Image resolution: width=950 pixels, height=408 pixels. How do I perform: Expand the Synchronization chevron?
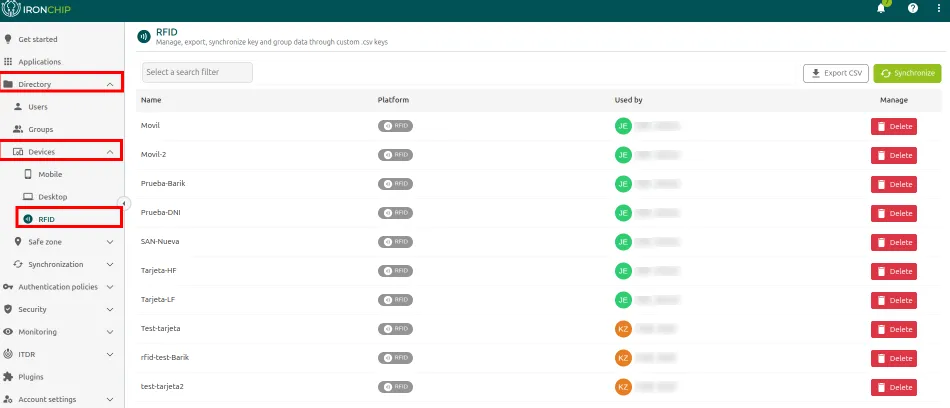pyautogui.click(x=110, y=264)
